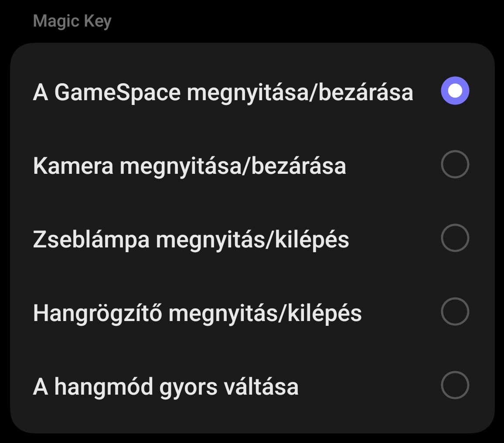Viewport: 504px width, 443px height.
Task: Pick the 'A hangmód gyors váltása' radio button
Action: coord(455,385)
